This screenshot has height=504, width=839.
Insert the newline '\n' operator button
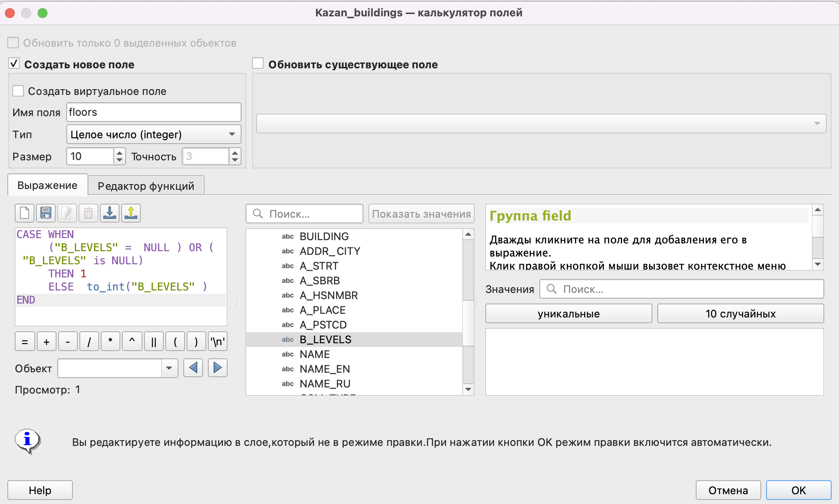[217, 342]
